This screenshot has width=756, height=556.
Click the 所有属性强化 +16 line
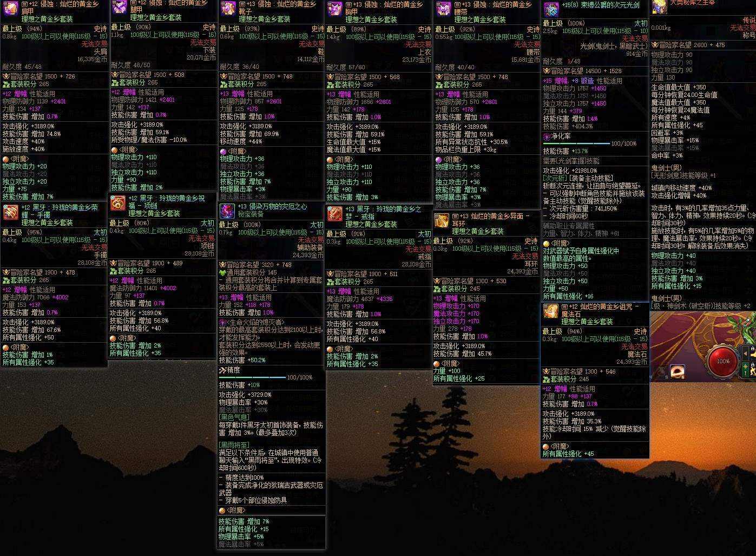pyautogui.click(x=568, y=296)
